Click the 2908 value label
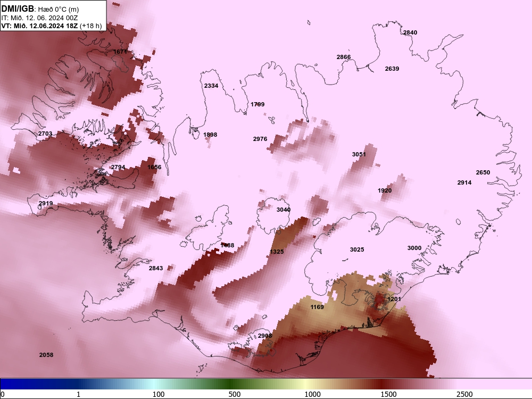Viewport: 532px width, 399px height. pyautogui.click(x=265, y=336)
